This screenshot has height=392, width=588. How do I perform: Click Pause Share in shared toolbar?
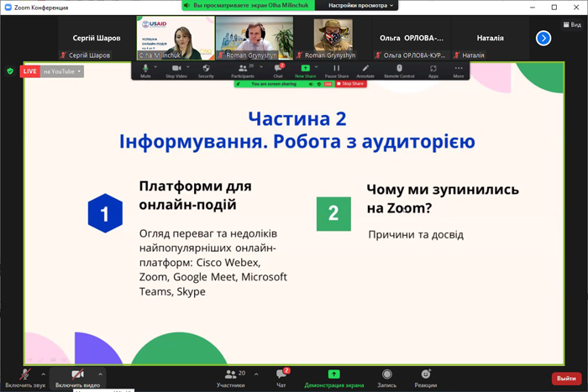tap(336, 71)
